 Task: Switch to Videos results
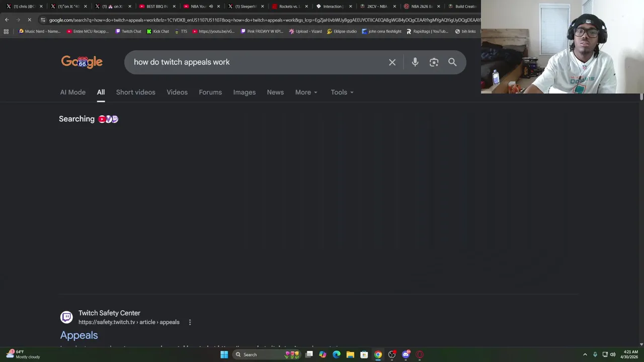click(177, 93)
